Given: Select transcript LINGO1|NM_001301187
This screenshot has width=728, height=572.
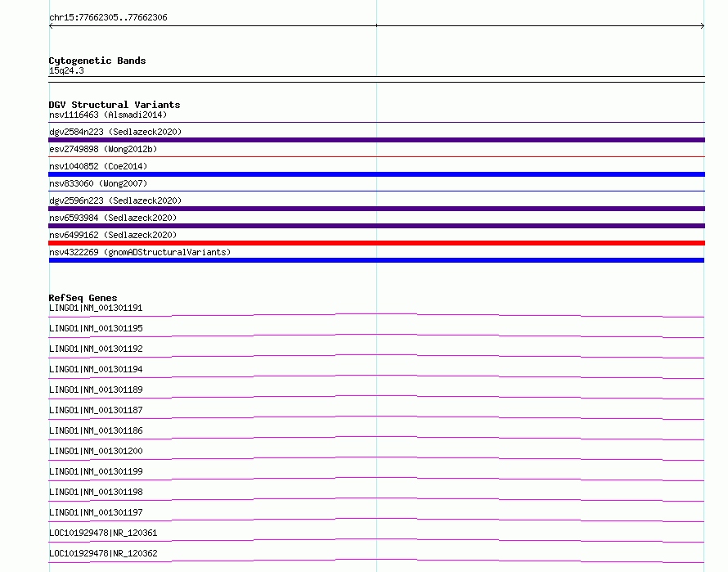Looking at the screenshot, I should (x=96, y=410).
